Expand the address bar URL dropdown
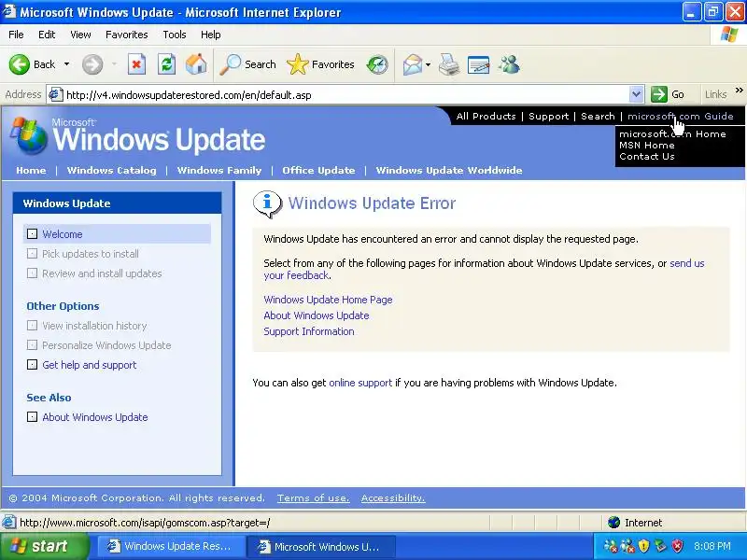 [636, 94]
